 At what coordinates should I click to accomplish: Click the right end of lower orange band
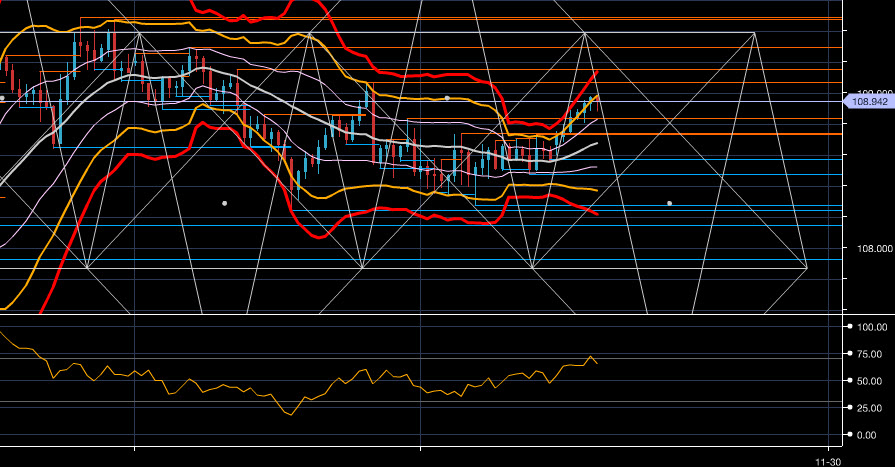coord(598,190)
